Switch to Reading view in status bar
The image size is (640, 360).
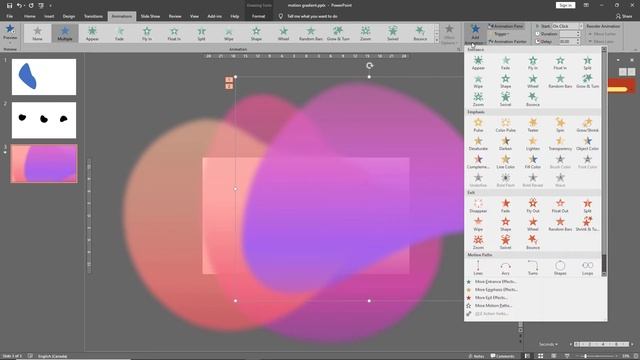pos(554,356)
